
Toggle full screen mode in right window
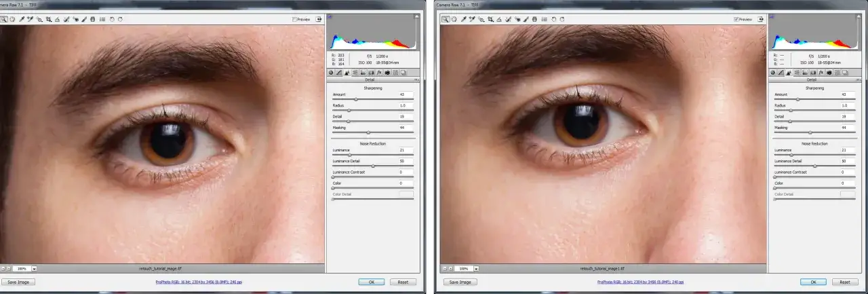[x=762, y=19]
